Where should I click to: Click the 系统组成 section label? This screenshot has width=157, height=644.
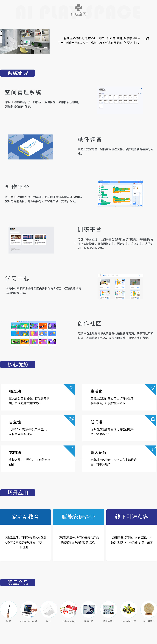(x=18, y=73)
